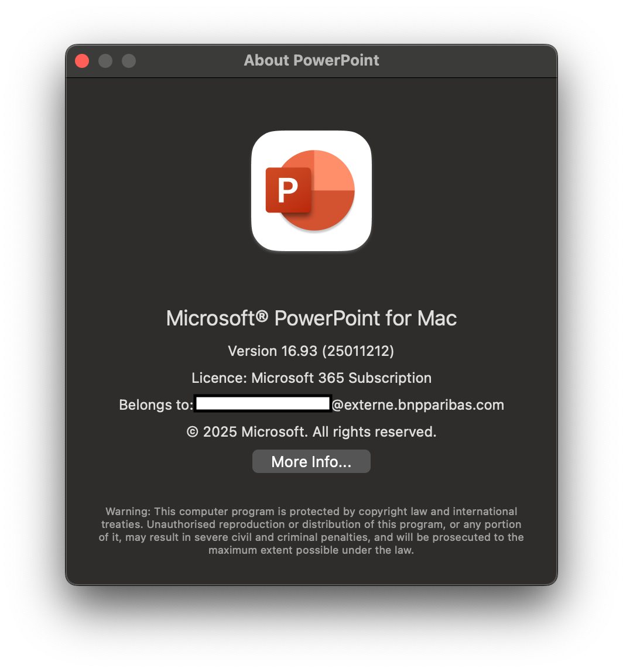Click the empty title bar area
Image resolution: width=623 pixels, height=672 pixels.
pos(467,61)
